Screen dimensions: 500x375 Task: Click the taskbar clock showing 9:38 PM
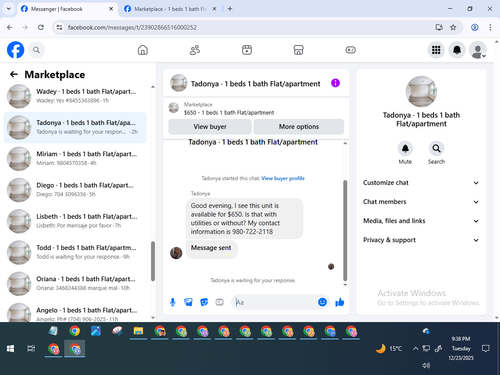461,348
